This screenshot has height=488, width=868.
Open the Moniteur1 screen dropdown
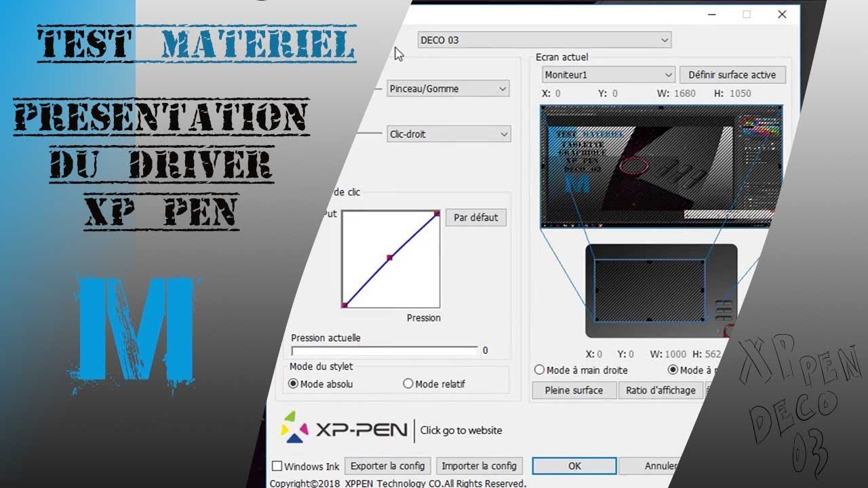point(608,75)
